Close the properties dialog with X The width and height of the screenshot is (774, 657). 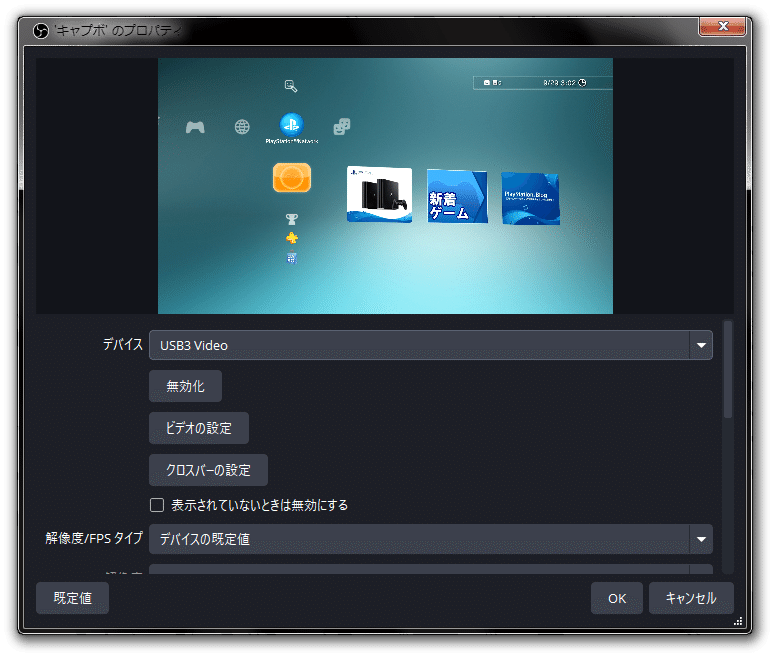[x=722, y=26]
